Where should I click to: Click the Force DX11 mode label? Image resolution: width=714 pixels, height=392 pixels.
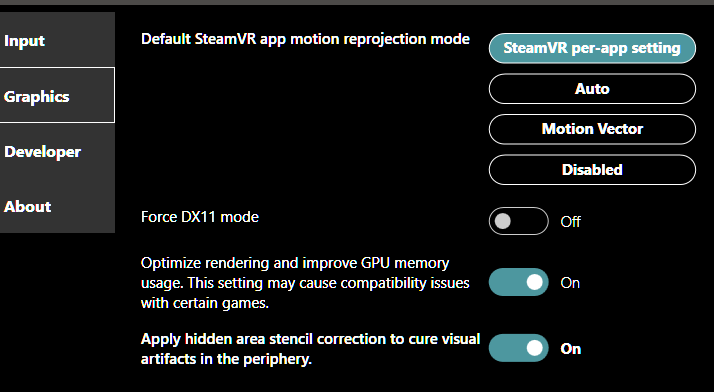point(200,217)
